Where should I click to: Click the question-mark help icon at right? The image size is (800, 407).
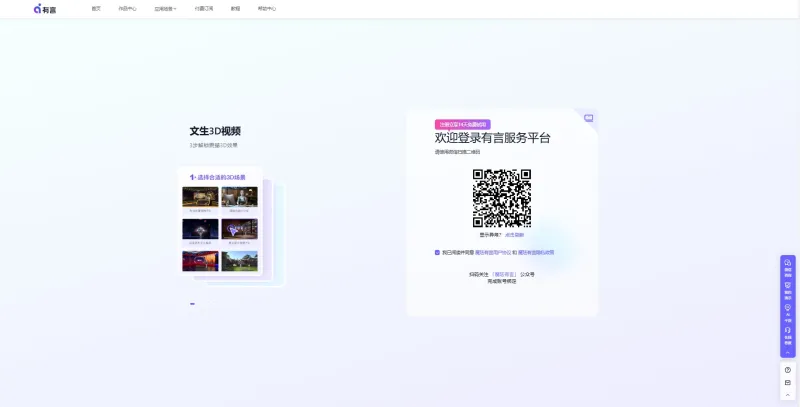[788, 370]
